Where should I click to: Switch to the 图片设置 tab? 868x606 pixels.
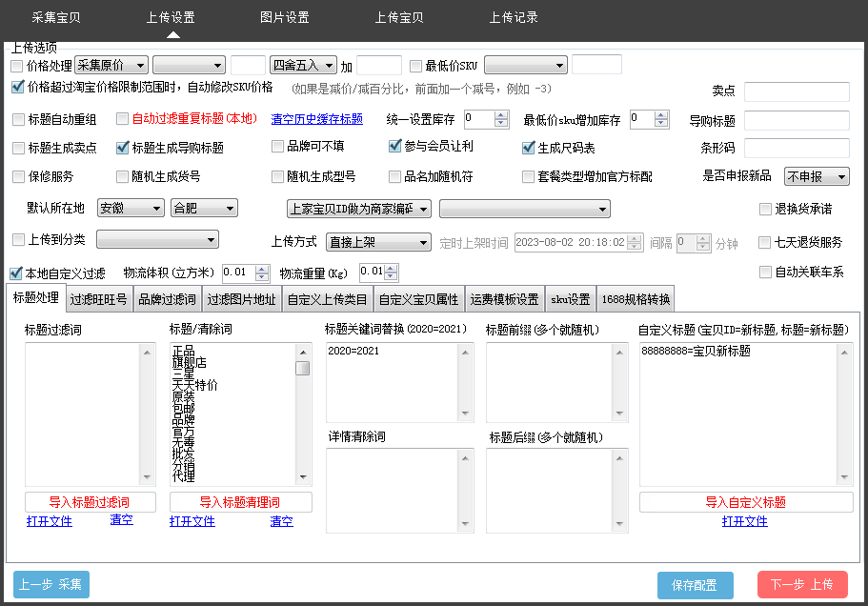click(x=285, y=16)
